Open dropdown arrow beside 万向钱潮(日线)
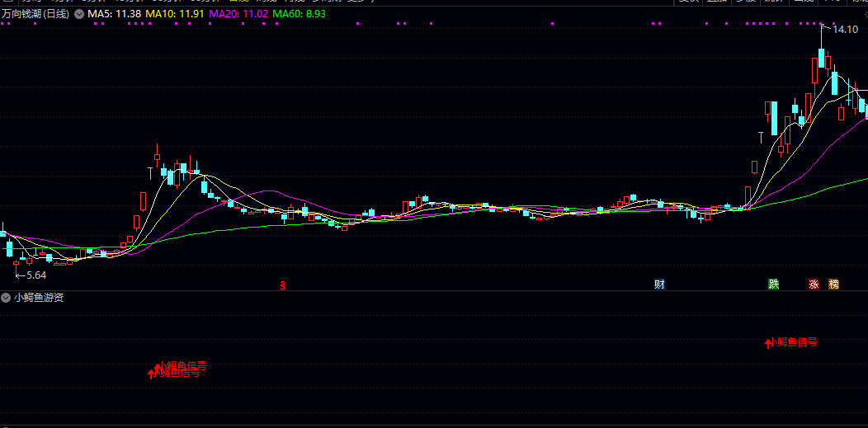Screen dimensions: 868x428 coord(78,14)
